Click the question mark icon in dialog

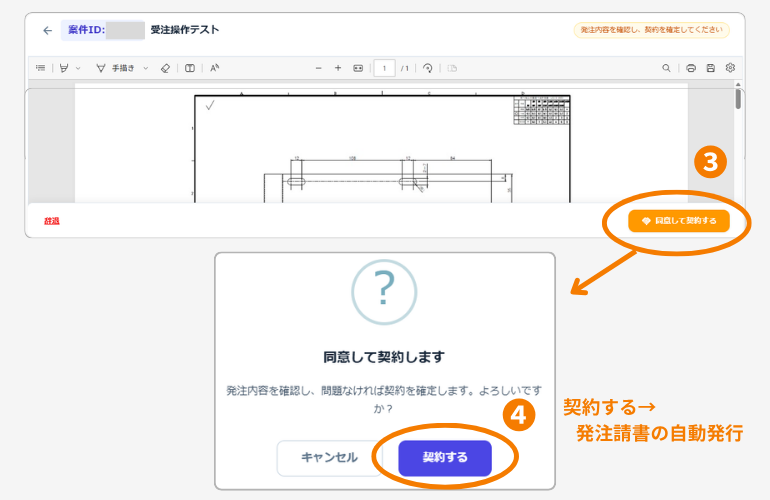tap(384, 292)
